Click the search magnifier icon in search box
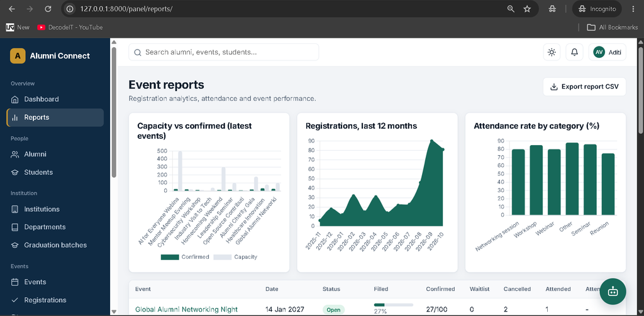Screen dimensions: 644x316 [138, 53]
